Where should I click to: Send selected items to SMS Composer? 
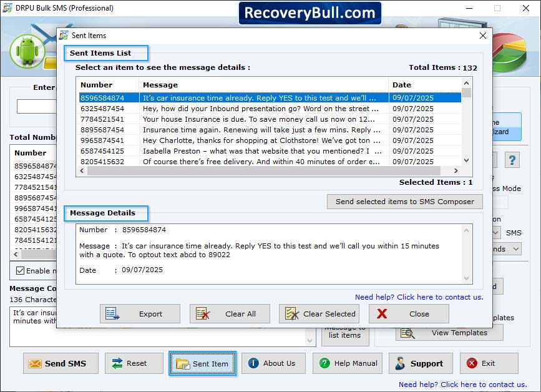(405, 202)
